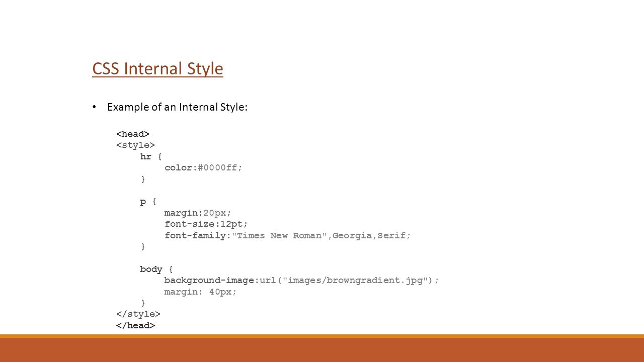The height and width of the screenshot is (362, 644).
Task: Click the 'p {' selector line
Action: pyautogui.click(x=148, y=202)
